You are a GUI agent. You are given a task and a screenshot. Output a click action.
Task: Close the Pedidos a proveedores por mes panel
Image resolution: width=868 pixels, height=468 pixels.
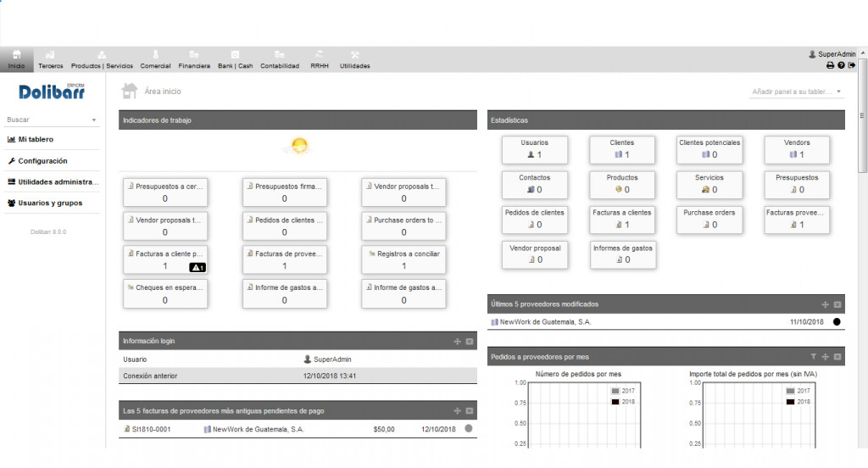click(x=837, y=357)
